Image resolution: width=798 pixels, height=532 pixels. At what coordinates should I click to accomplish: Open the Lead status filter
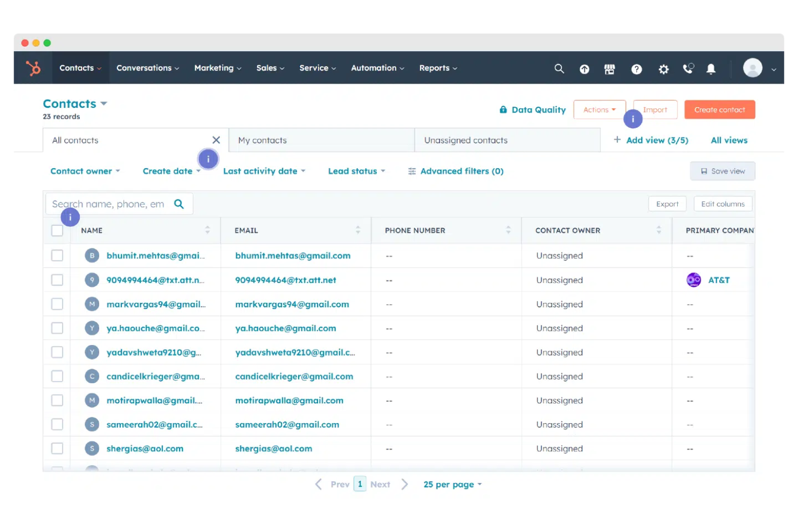pos(356,171)
